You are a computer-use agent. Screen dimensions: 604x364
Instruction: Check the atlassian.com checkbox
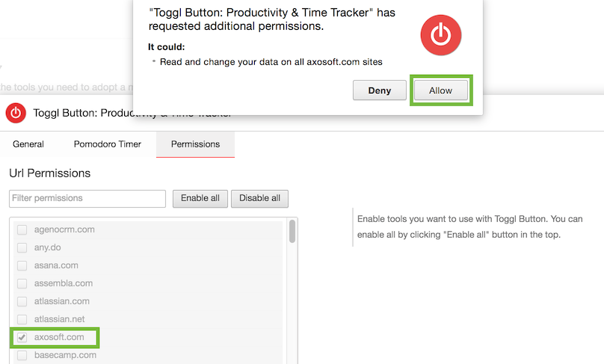22,301
